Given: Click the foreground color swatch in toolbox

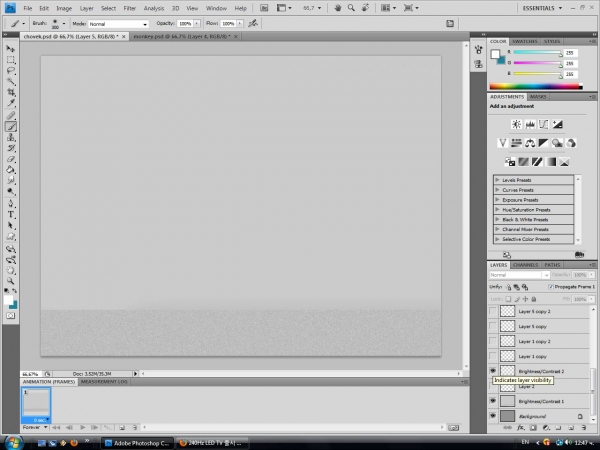Looking at the screenshot, I should point(8,300).
